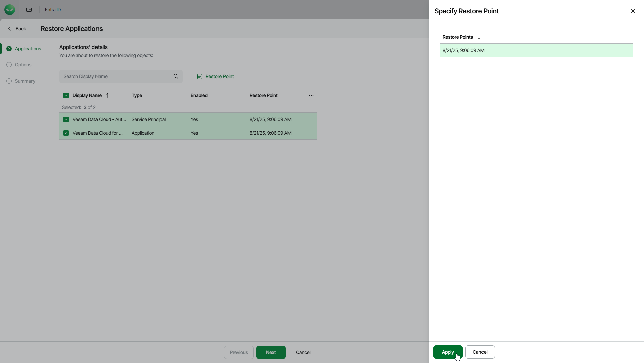Click the Veeam logo icon
The height and width of the screenshot is (363, 644).
pos(10,10)
